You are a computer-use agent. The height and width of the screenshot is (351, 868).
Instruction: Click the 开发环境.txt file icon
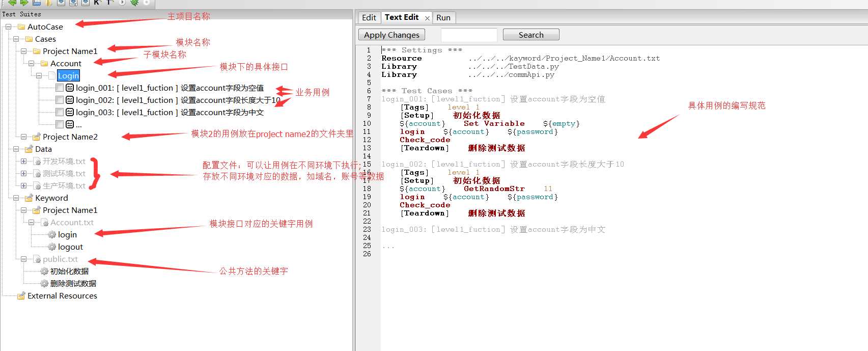pyautogui.click(x=37, y=161)
